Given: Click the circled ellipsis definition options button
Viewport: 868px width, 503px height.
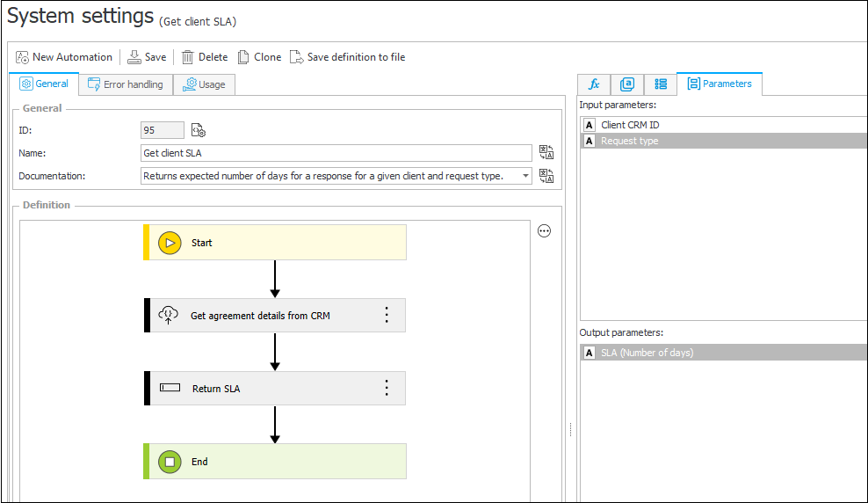Looking at the screenshot, I should [x=544, y=231].
